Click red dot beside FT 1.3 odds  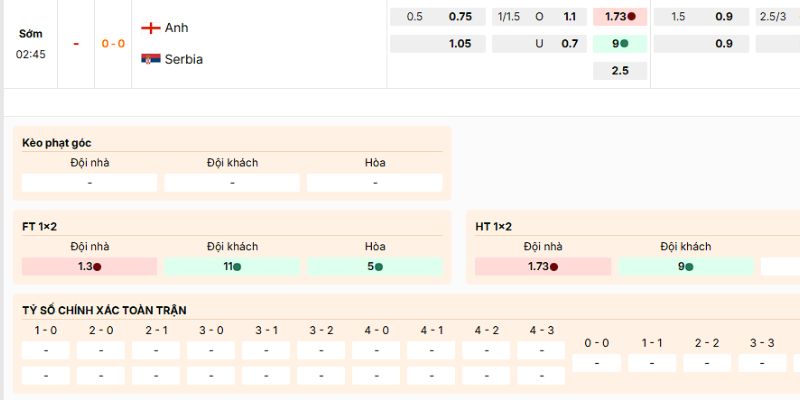(97, 267)
